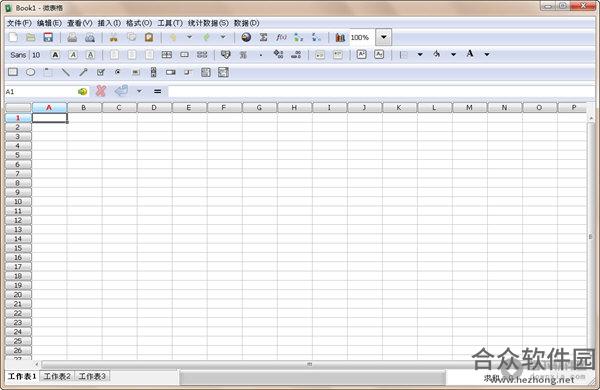Apply currency format with the money icon
Screen dimensions: 600x390
[x=225, y=55]
